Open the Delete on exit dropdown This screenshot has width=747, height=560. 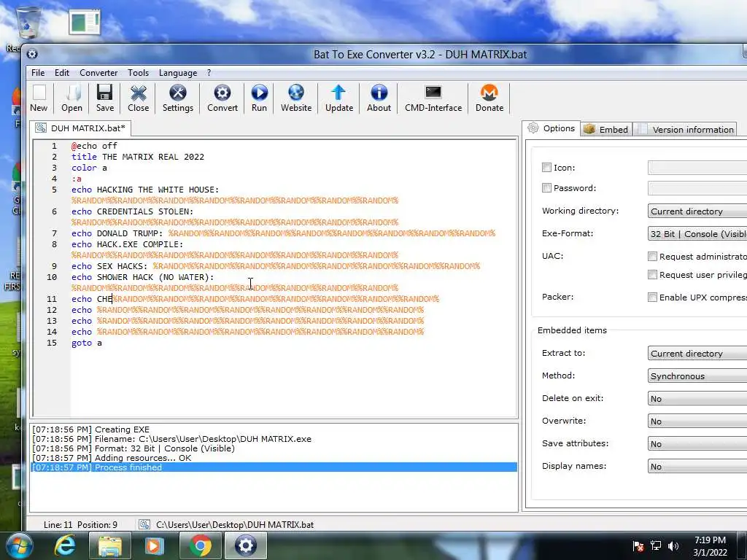tap(697, 399)
